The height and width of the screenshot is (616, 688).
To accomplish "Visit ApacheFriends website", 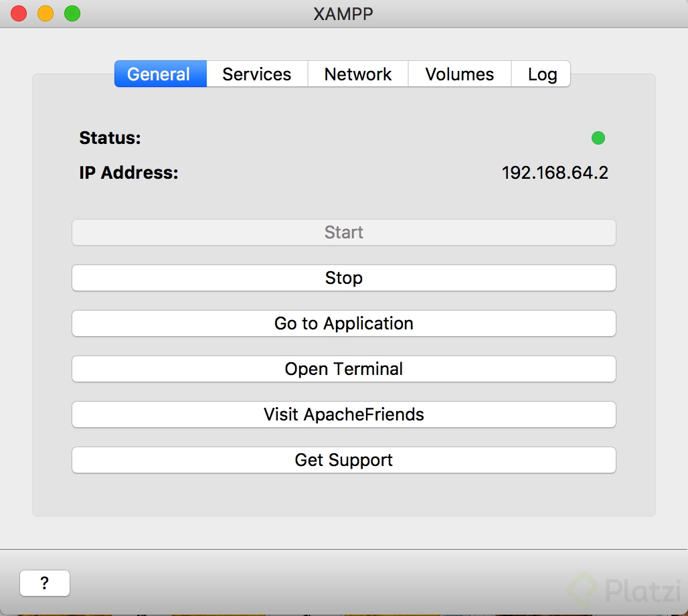I will point(343,414).
